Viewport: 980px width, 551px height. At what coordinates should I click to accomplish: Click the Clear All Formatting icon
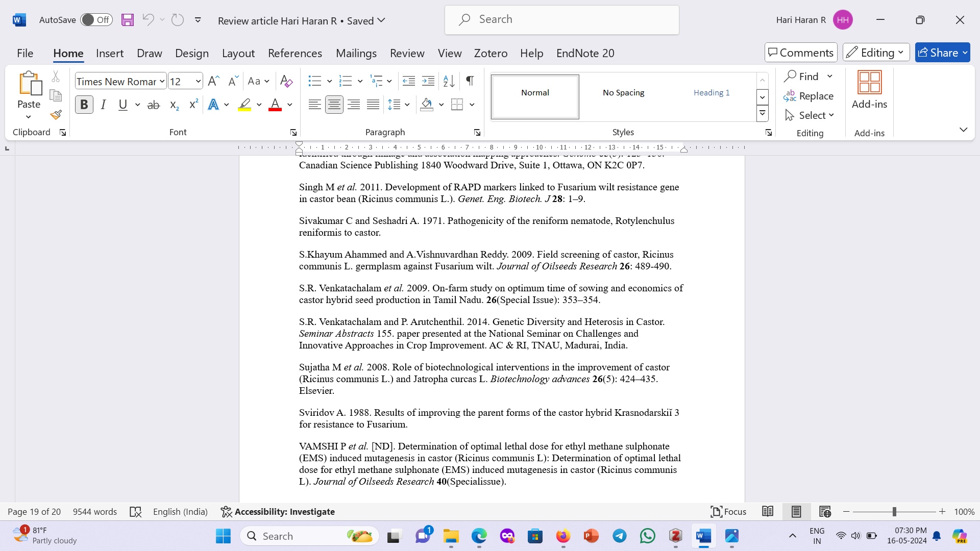coord(286,81)
